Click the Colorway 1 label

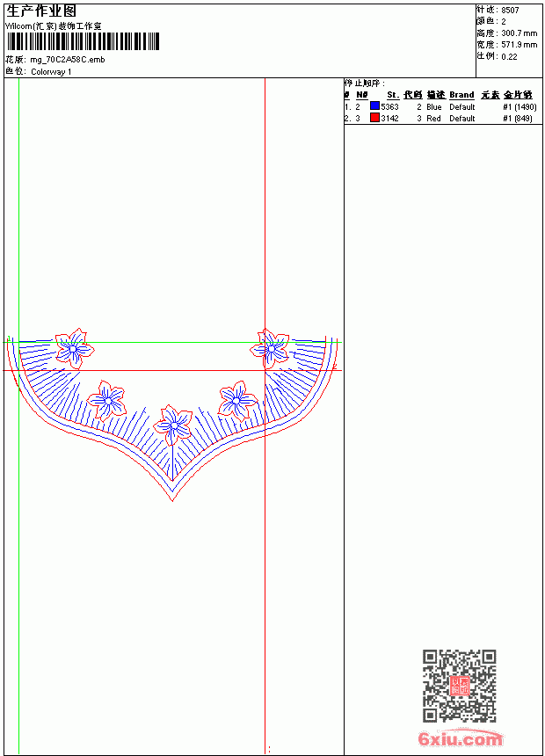(x=51, y=72)
